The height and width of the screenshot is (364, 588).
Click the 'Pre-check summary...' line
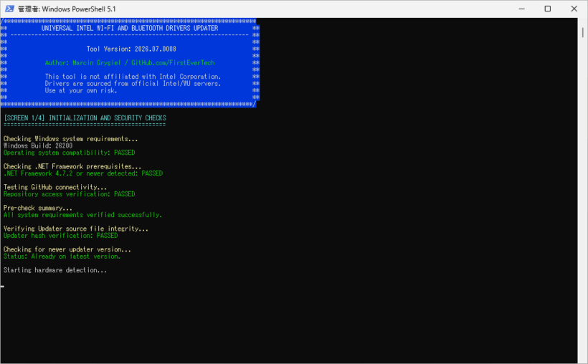(38, 208)
